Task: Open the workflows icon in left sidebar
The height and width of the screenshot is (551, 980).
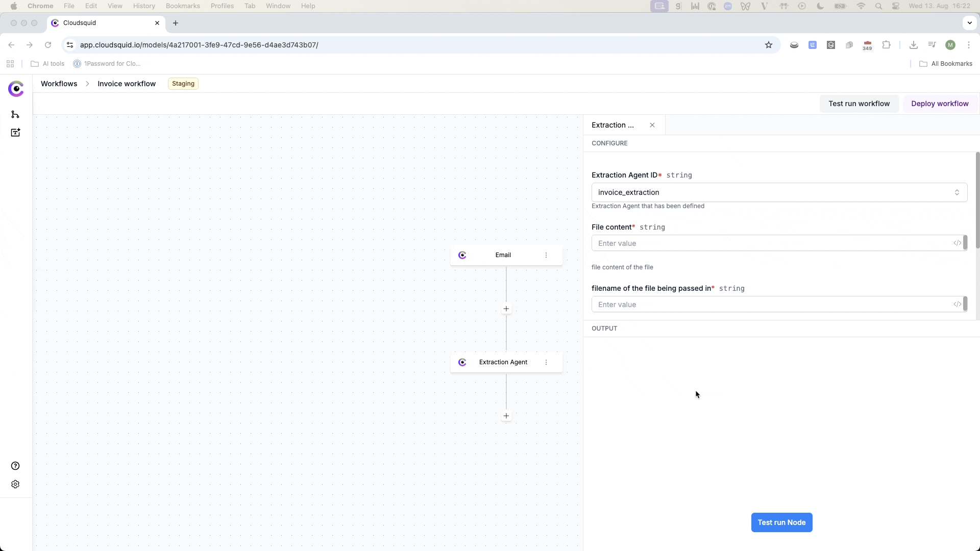Action: [x=15, y=114]
